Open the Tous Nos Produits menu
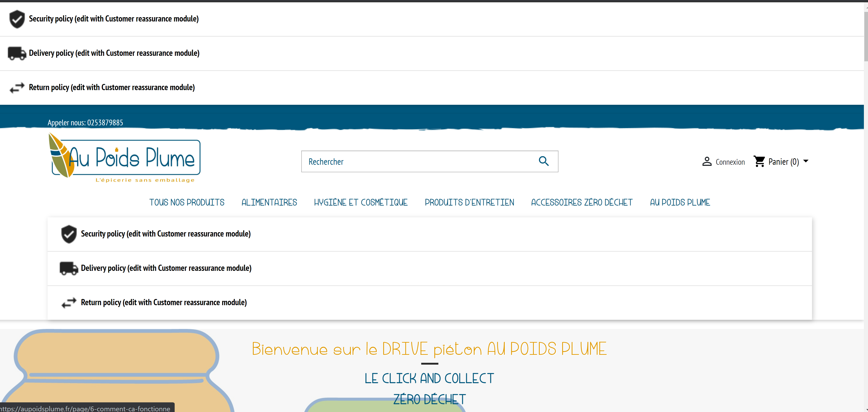 (187, 202)
